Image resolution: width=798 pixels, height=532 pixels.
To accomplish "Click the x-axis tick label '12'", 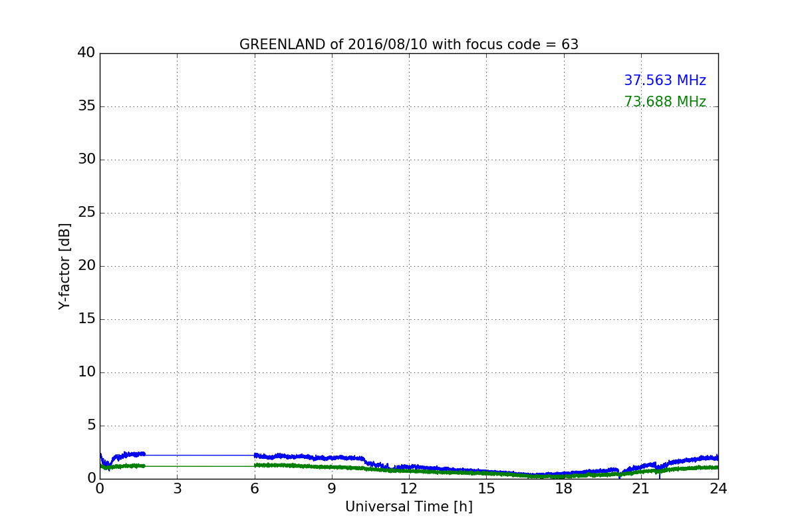I will pos(409,489).
